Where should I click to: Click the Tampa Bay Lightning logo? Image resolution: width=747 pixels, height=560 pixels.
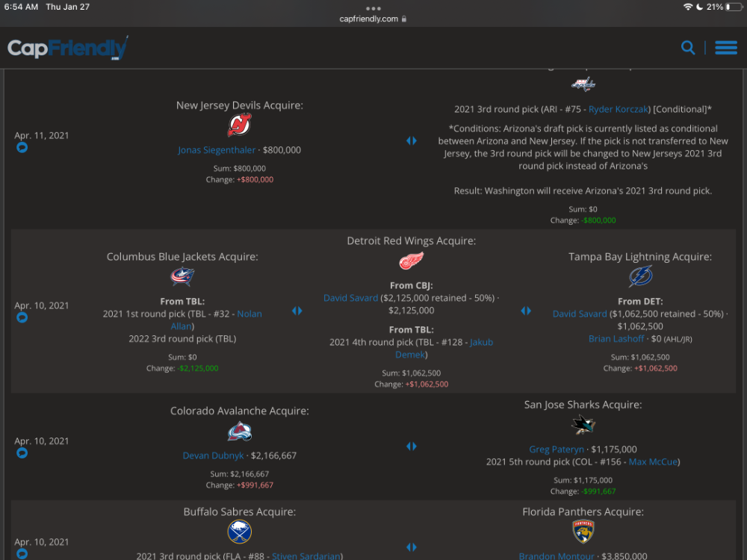pyautogui.click(x=640, y=277)
